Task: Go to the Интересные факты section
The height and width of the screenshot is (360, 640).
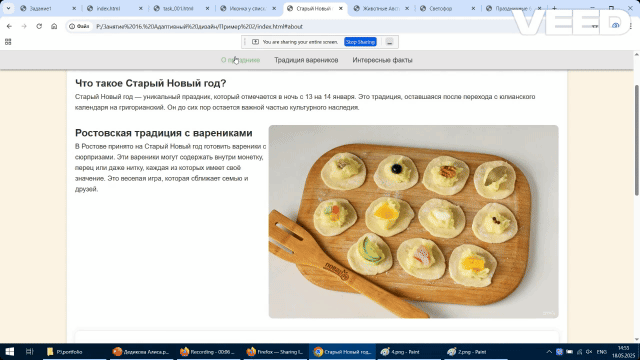Action: coord(382,60)
